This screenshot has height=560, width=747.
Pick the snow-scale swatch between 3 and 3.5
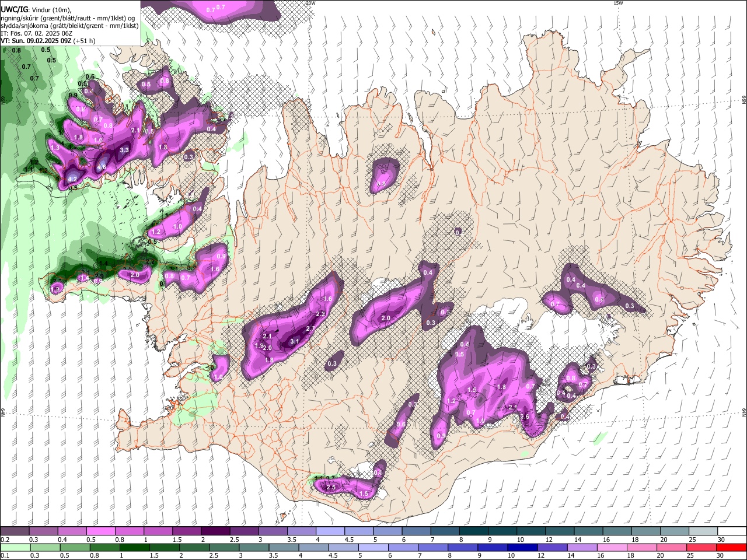point(272,531)
